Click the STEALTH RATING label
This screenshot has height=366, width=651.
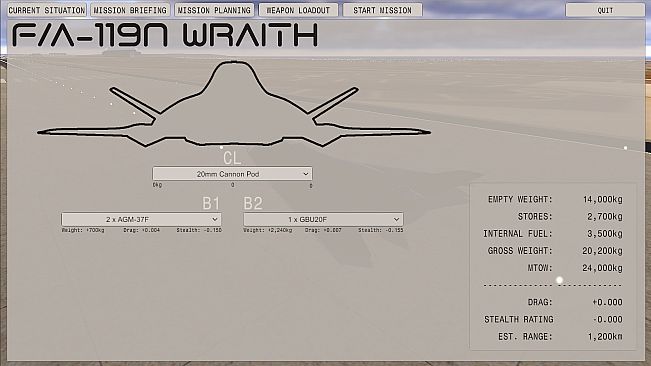[519, 319]
